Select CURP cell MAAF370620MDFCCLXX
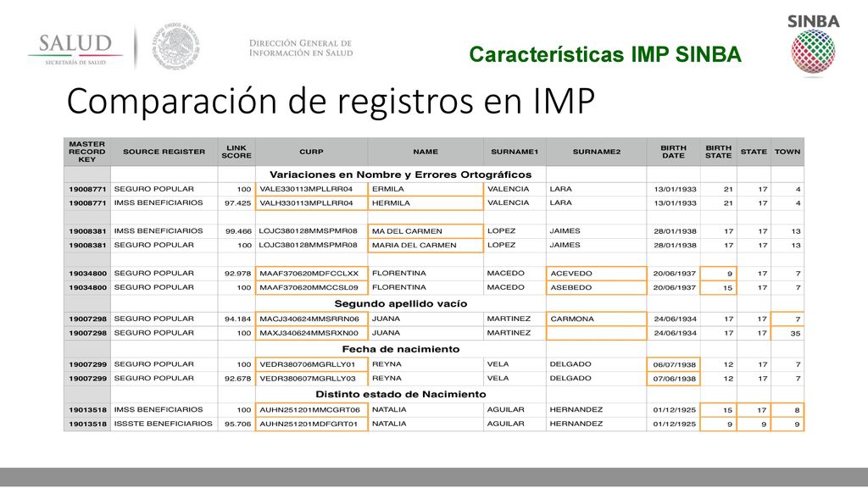This screenshot has width=868, height=488. click(312, 274)
